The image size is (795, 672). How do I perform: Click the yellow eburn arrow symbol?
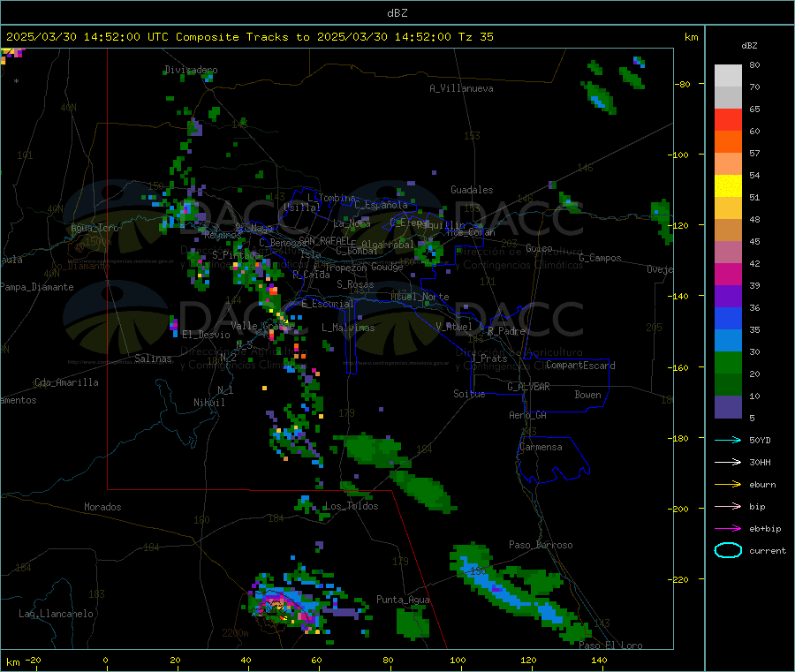(x=728, y=484)
